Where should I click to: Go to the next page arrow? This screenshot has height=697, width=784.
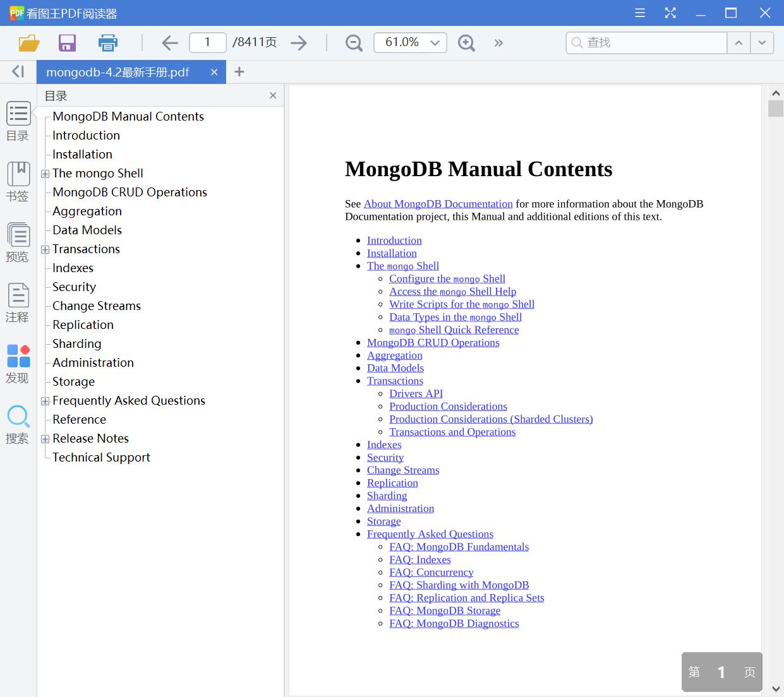pyautogui.click(x=299, y=43)
